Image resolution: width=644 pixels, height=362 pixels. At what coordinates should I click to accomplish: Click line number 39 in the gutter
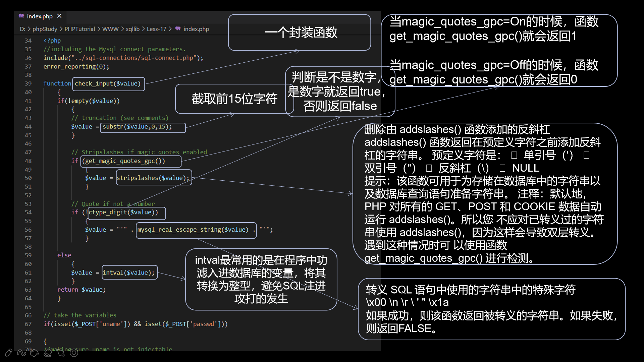[x=28, y=83]
